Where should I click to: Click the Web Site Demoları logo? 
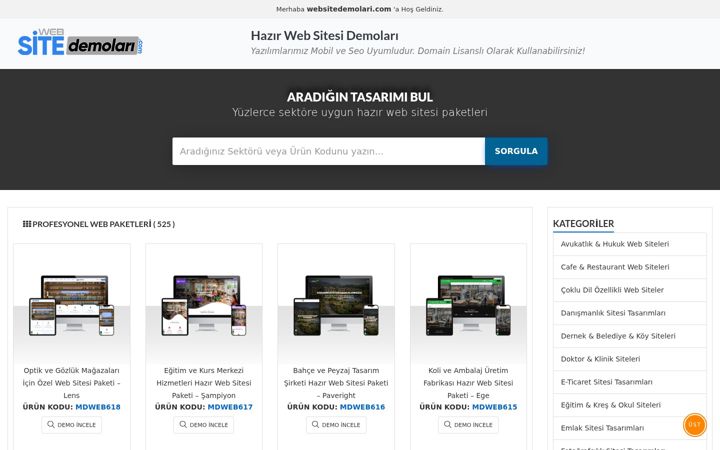point(80,42)
